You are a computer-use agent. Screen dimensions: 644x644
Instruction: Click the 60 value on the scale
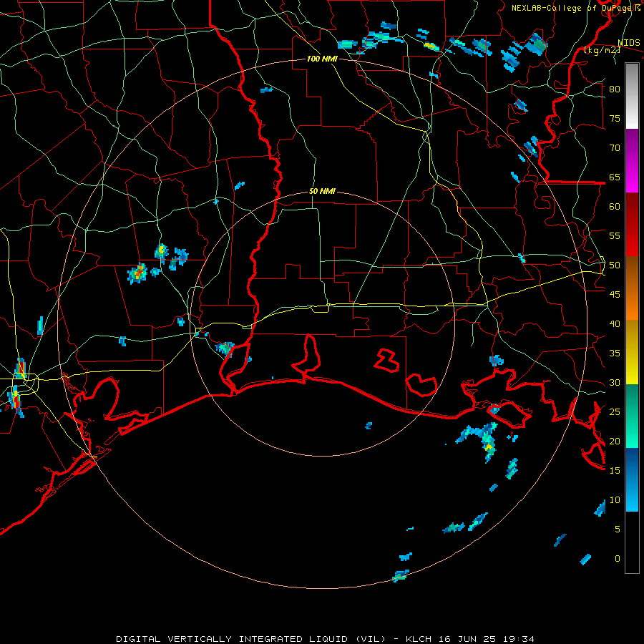pyautogui.click(x=615, y=207)
